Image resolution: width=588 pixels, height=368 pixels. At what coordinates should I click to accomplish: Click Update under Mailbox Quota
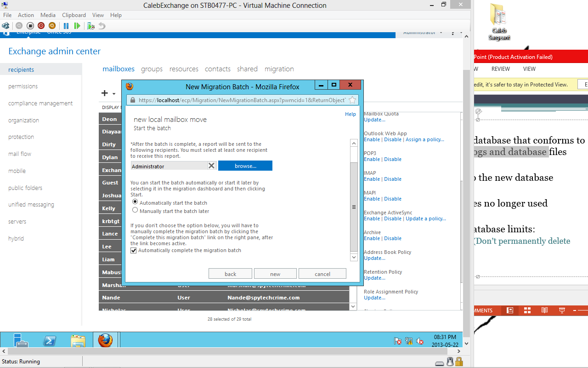[374, 120]
